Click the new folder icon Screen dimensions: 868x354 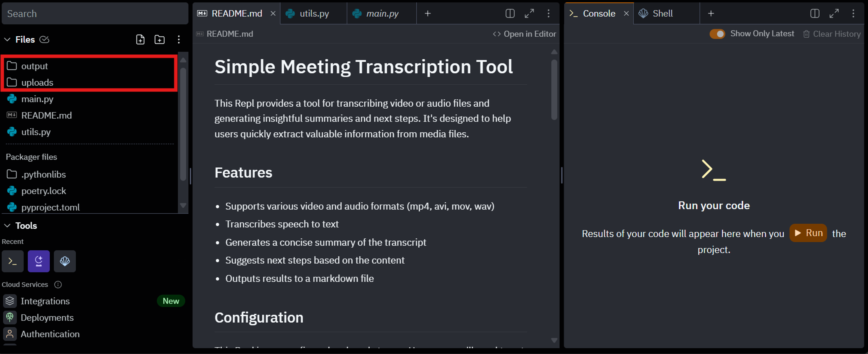[x=159, y=39]
